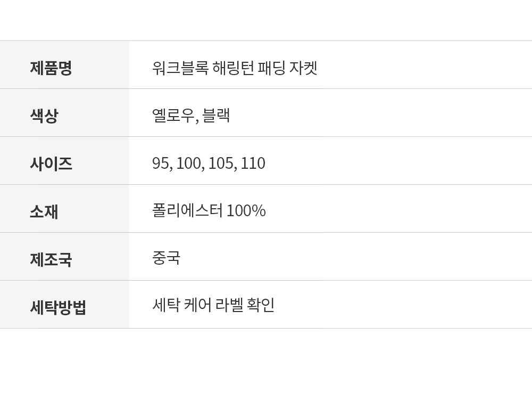This screenshot has width=532, height=393.
Task: Click the text 세탁 케어 라벨 확인
Action: coord(213,305)
